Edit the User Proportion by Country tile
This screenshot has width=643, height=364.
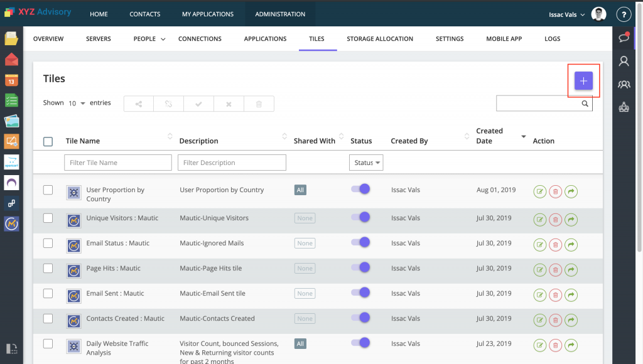pyautogui.click(x=539, y=191)
